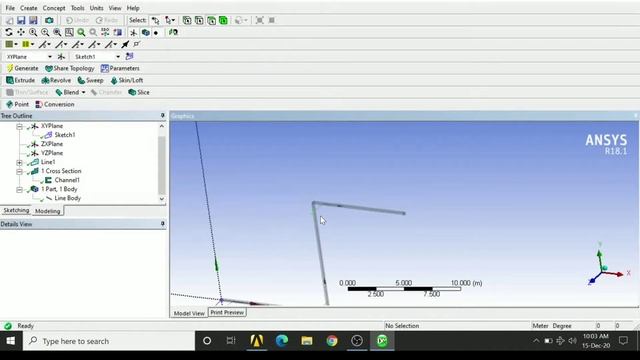640x360 pixels.
Task: Switch to the Modeling tab
Action: [47, 211]
